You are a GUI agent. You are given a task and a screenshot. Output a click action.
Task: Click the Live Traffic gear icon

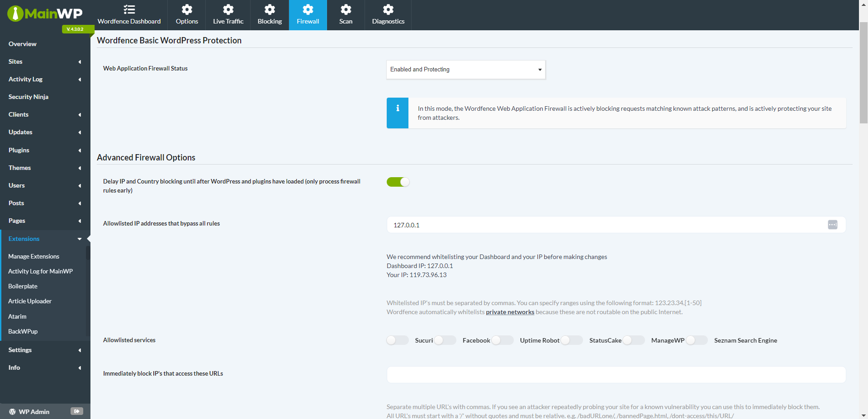tap(228, 9)
